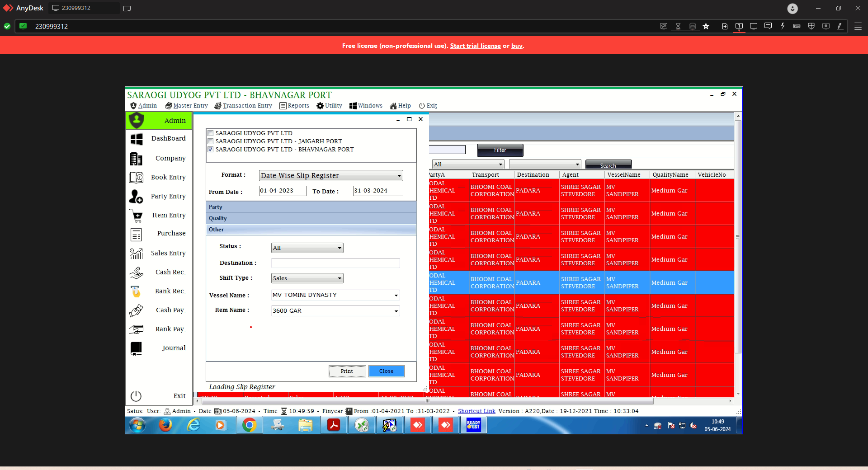Click the Item Entry cart icon
The width and height of the screenshot is (868, 470).
[x=137, y=216]
